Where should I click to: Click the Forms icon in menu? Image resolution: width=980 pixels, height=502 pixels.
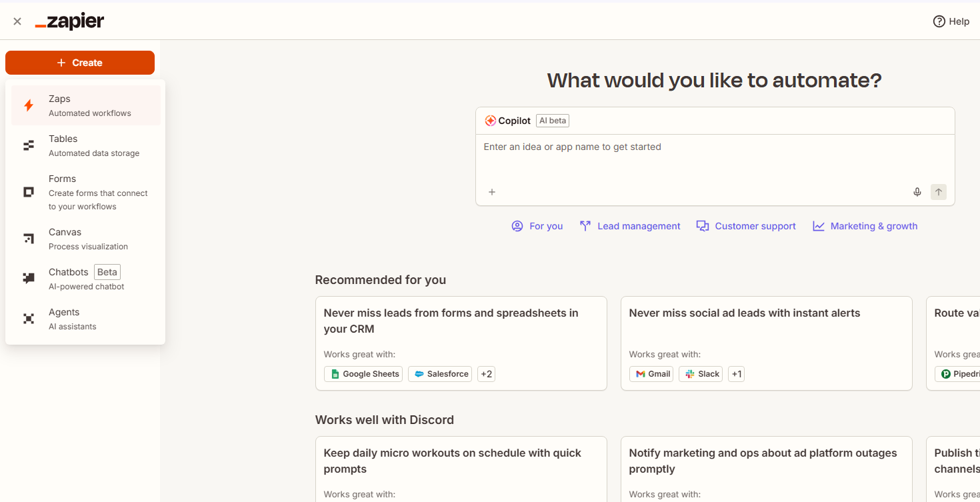pos(29,192)
